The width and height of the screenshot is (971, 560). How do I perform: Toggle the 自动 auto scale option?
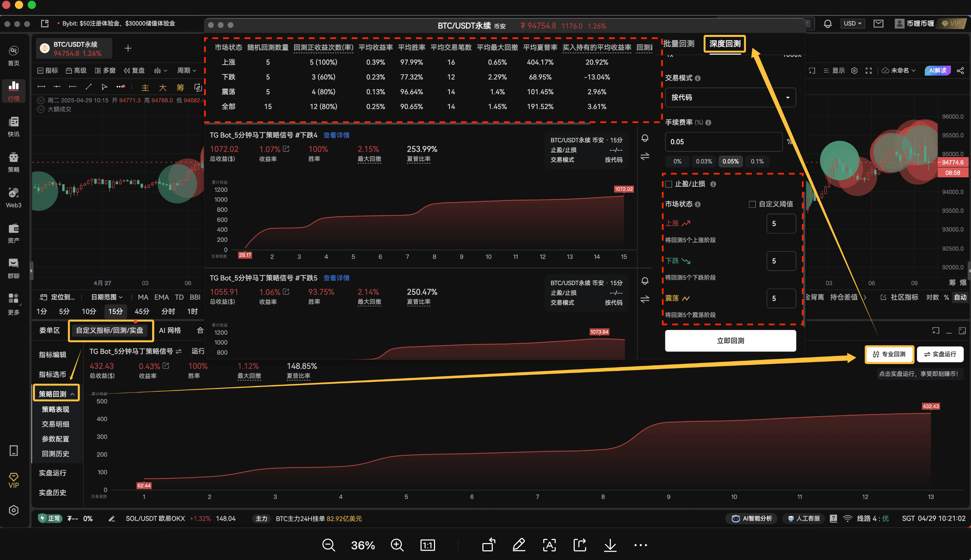pos(960,297)
